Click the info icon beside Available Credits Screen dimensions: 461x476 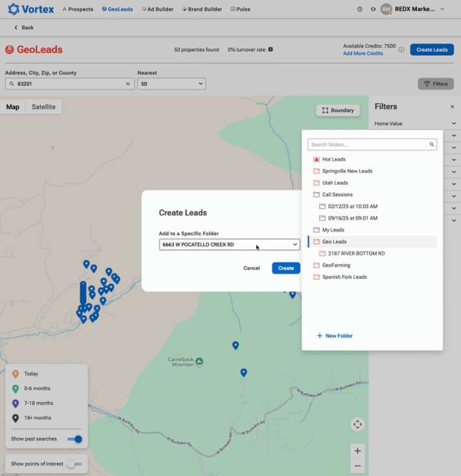tap(401, 50)
